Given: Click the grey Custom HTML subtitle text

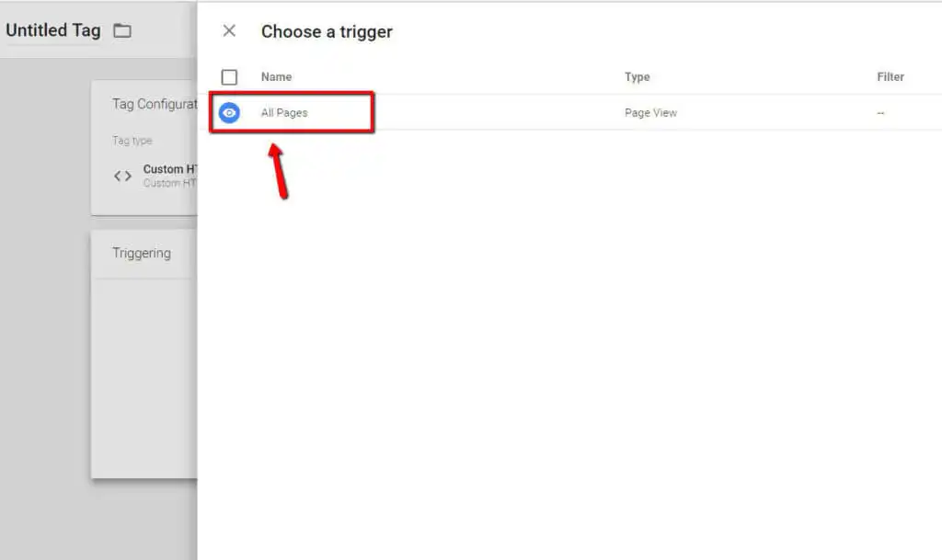Looking at the screenshot, I should [170, 183].
